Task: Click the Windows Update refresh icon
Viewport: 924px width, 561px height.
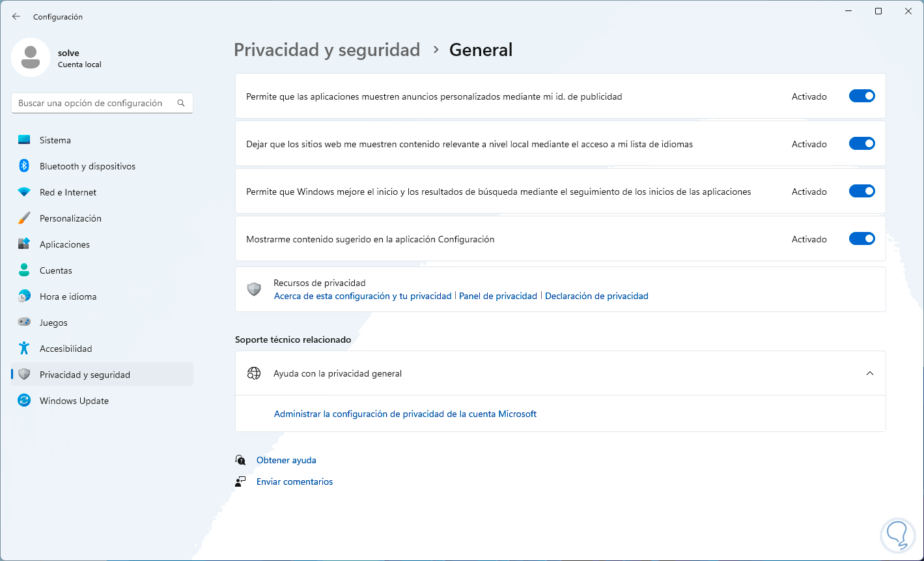Action: tap(24, 401)
